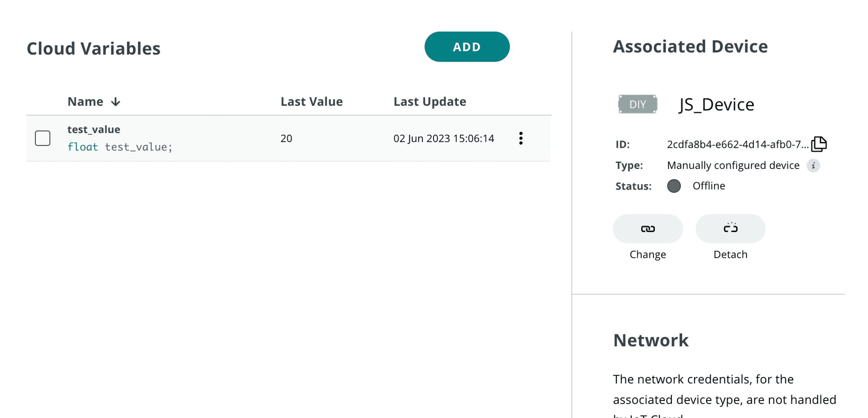Click the Detach label text

click(x=730, y=254)
